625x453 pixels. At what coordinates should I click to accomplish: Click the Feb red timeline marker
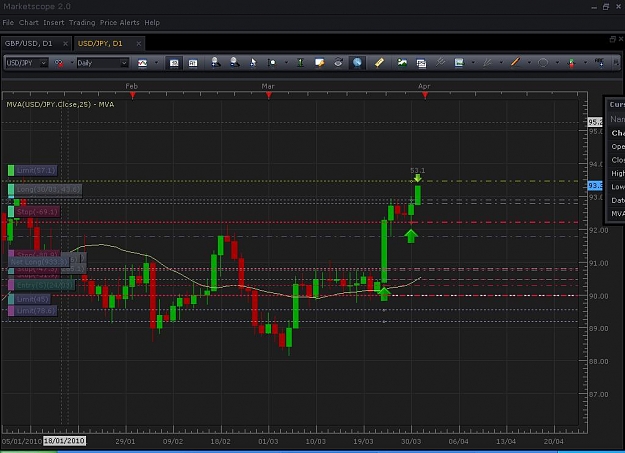coord(133,95)
